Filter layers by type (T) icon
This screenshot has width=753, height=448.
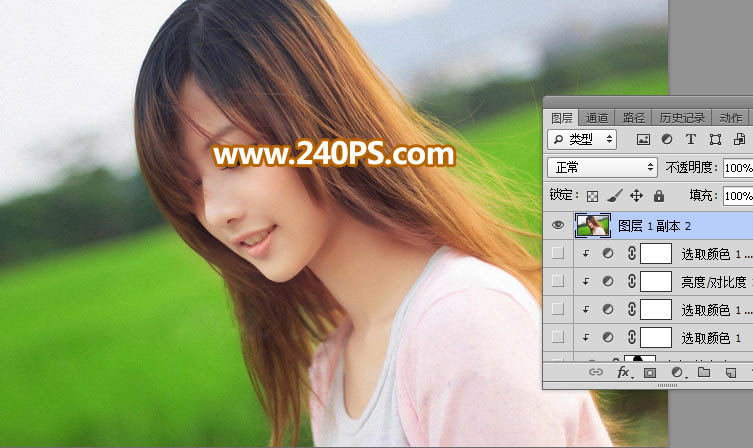click(691, 139)
